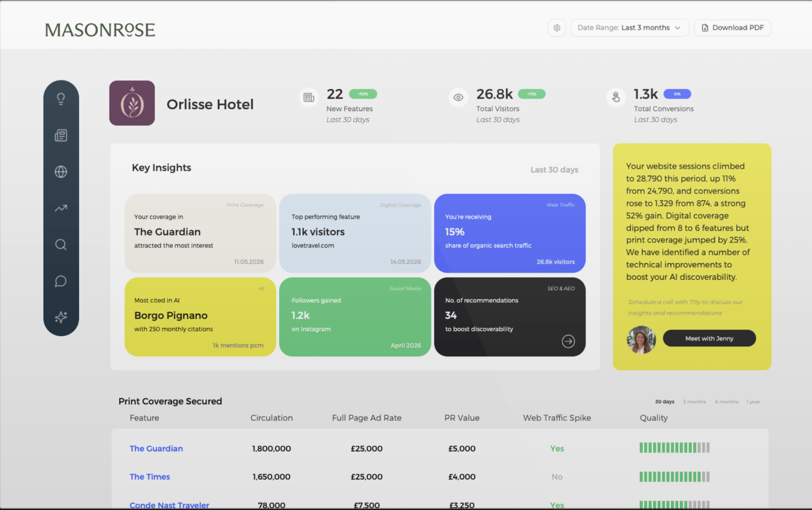This screenshot has width=812, height=510.
Task: Click the Total Visitors eye icon
Action: click(x=458, y=97)
